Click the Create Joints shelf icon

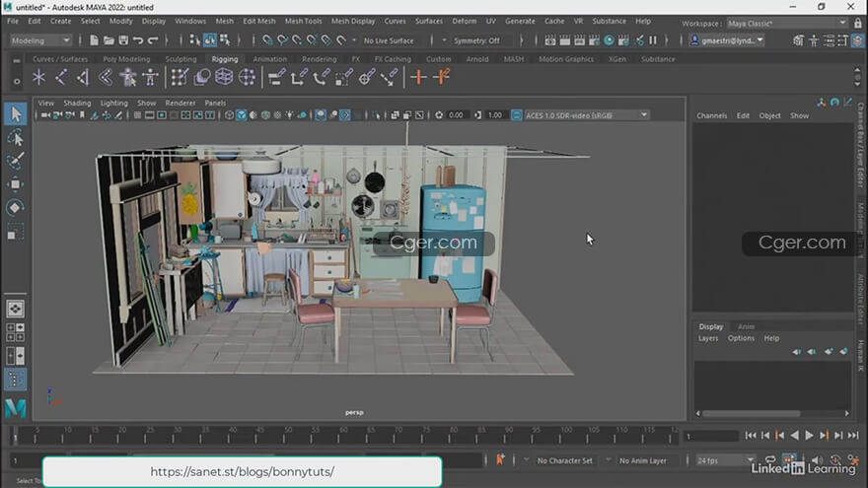[x=61, y=78]
